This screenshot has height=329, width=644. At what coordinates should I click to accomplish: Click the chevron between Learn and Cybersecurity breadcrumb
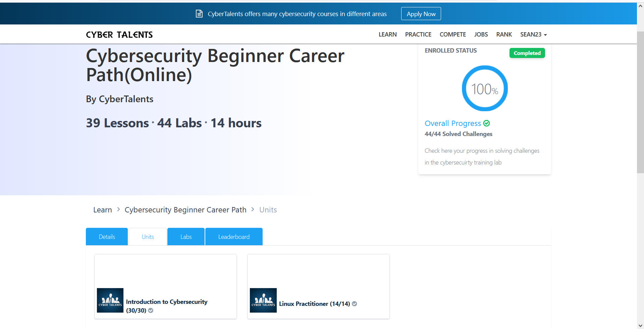118,209
